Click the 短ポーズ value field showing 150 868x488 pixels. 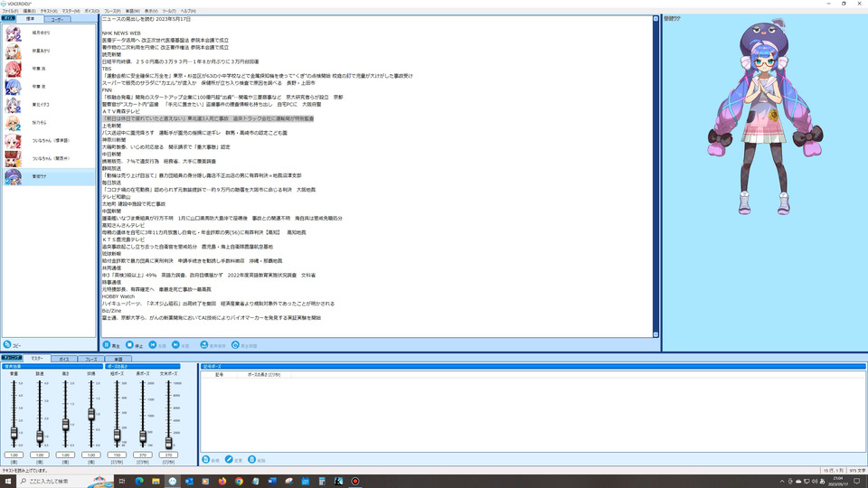click(117, 455)
